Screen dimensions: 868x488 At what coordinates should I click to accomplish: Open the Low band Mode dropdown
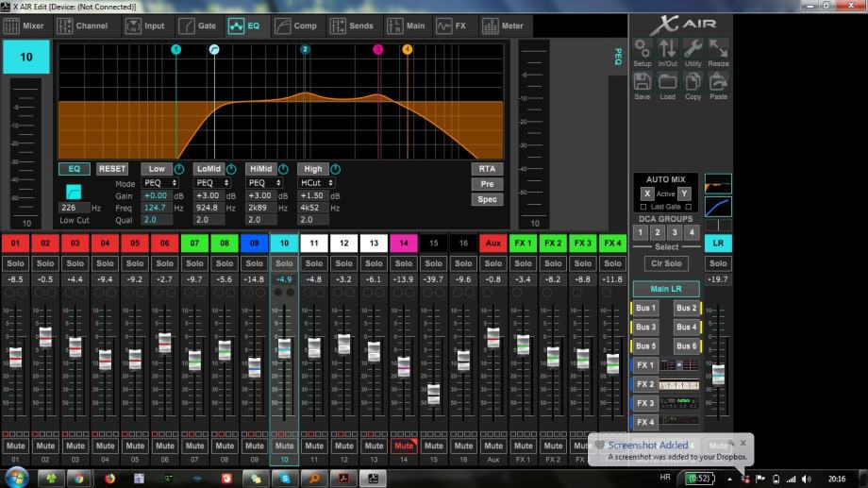coord(160,183)
